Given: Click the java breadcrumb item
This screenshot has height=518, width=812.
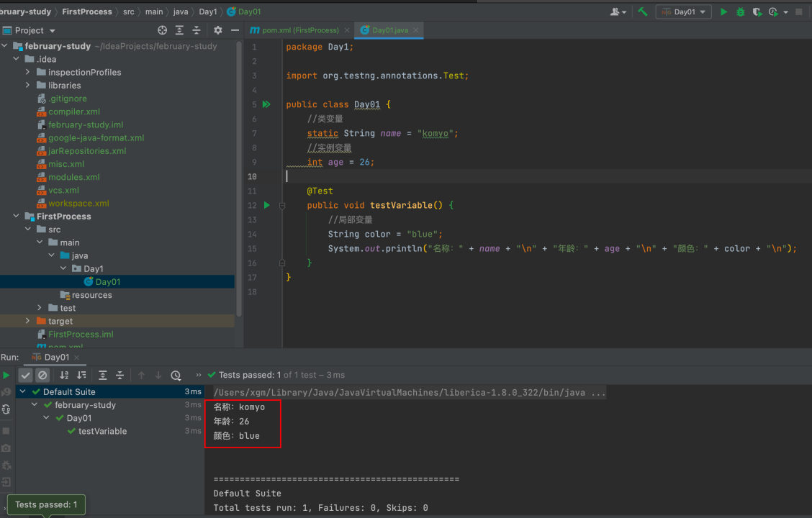Looking at the screenshot, I should [180, 12].
